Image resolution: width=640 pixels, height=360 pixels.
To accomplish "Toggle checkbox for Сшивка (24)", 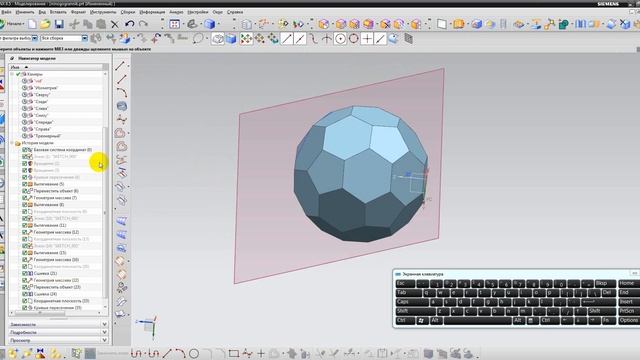I will [24, 294].
